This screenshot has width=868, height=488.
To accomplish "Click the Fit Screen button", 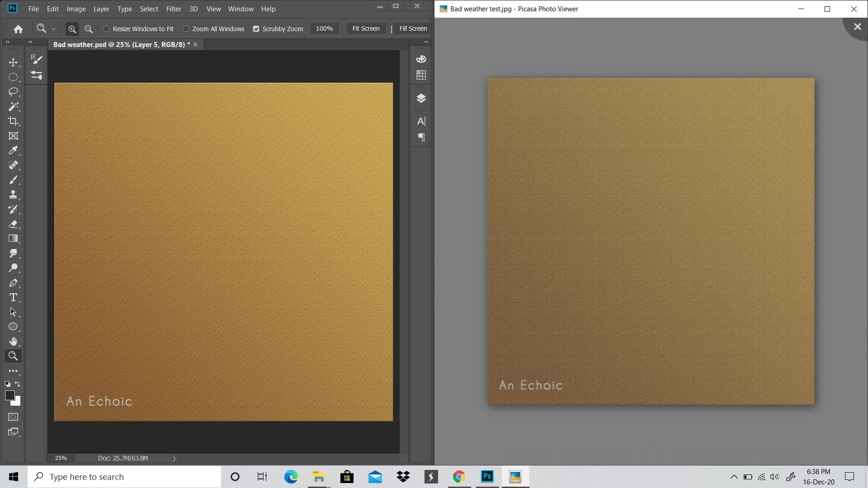I will tap(366, 28).
